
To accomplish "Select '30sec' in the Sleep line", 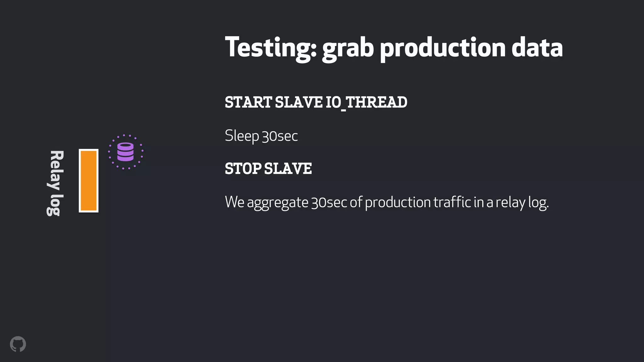I will click(x=280, y=136).
